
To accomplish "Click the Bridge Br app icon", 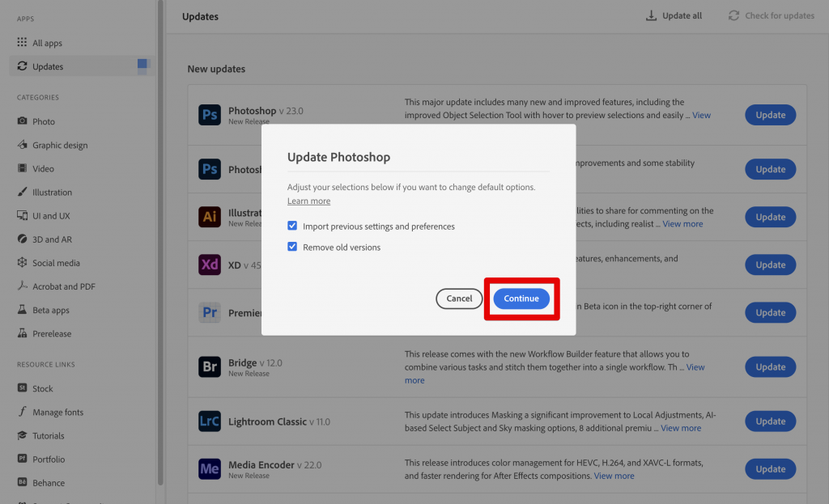I will pyautogui.click(x=210, y=366).
